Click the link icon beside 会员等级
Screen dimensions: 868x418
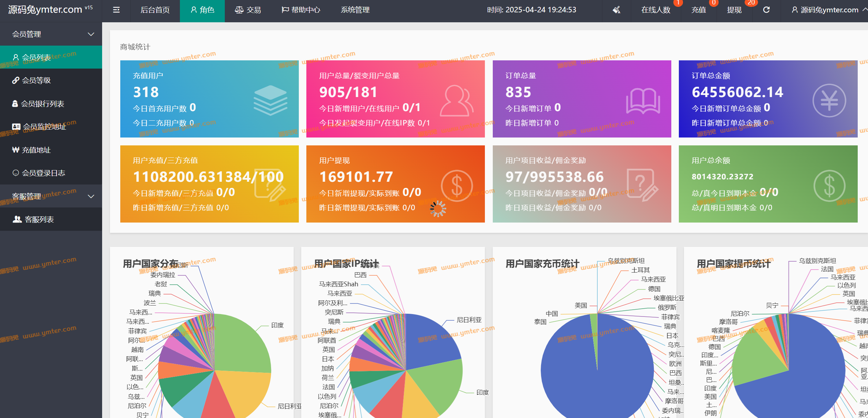pyautogui.click(x=15, y=80)
